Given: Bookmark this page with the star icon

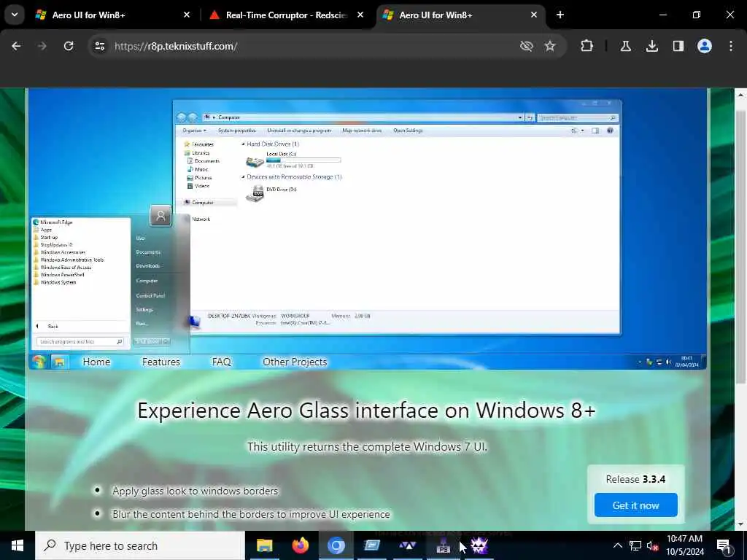Looking at the screenshot, I should pyautogui.click(x=550, y=46).
